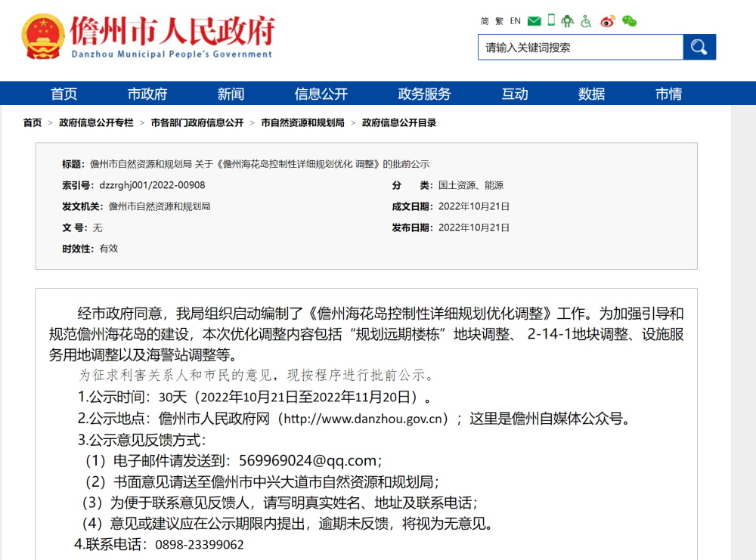Click the wheelchair accessibility icon
The image size is (756, 560).
[586, 21]
